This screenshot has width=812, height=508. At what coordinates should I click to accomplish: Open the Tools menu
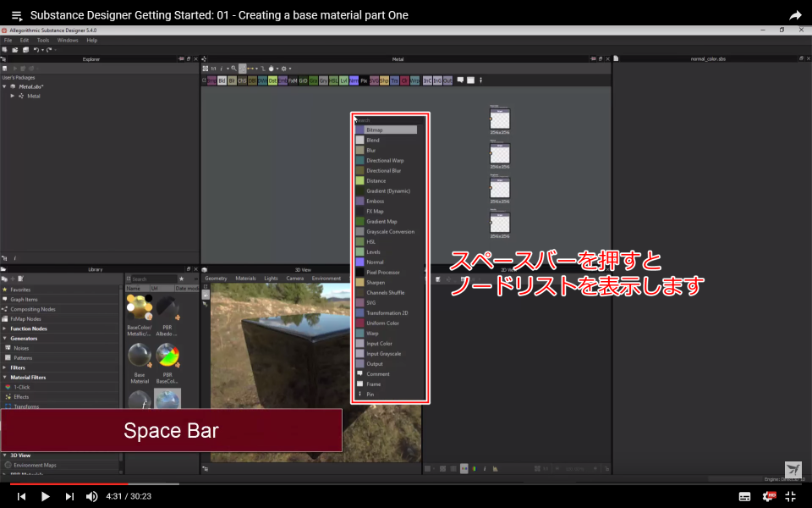(x=43, y=40)
